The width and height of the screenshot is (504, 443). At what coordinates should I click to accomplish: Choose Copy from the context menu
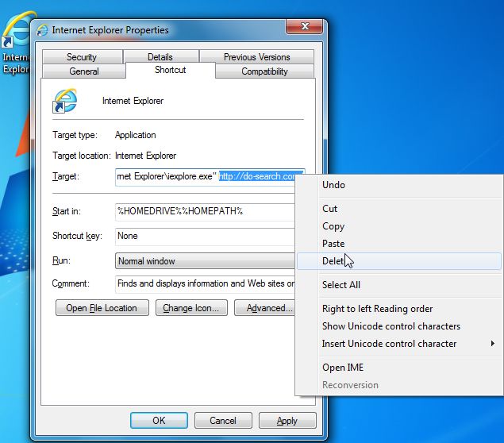pyautogui.click(x=399, y=226)
